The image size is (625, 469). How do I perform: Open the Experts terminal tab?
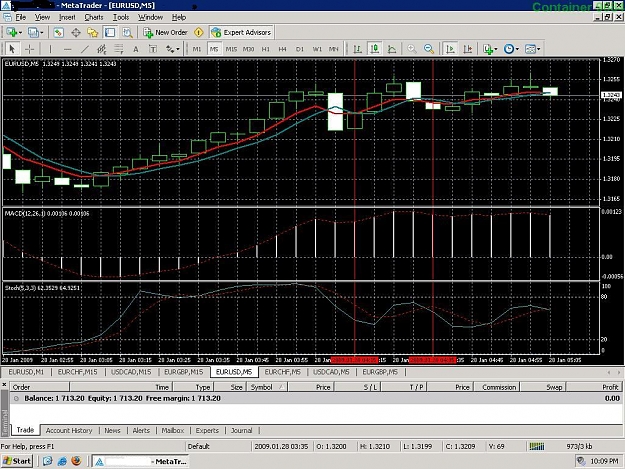coord(207,431)
